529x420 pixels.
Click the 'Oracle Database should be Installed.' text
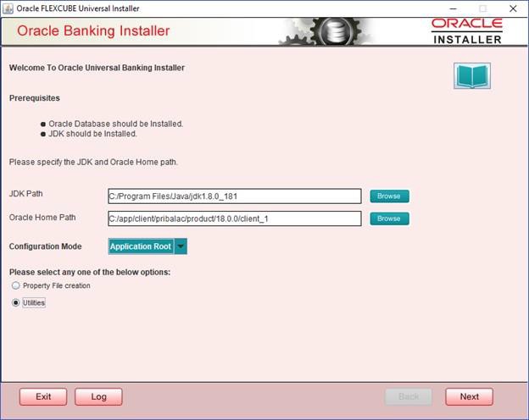(115, 124)
